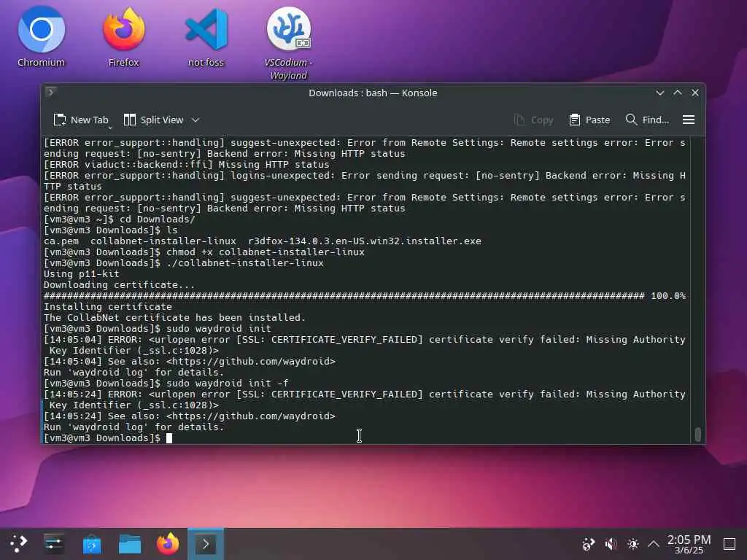Close the Konsole window
747x560 pixels.
click(x=695, y=93)
